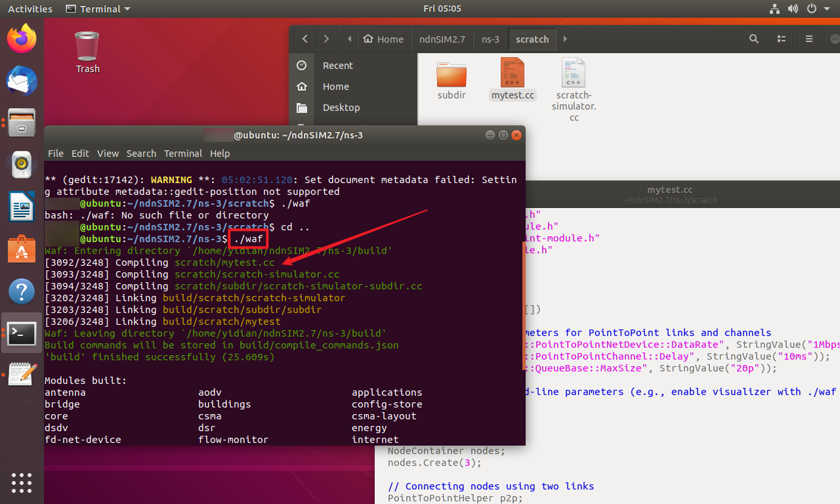Switch to the ndnSIM2.7 breadcrumb tab
Image resolution: width=840 pixels, height=504 pixels.
point(442,39)
